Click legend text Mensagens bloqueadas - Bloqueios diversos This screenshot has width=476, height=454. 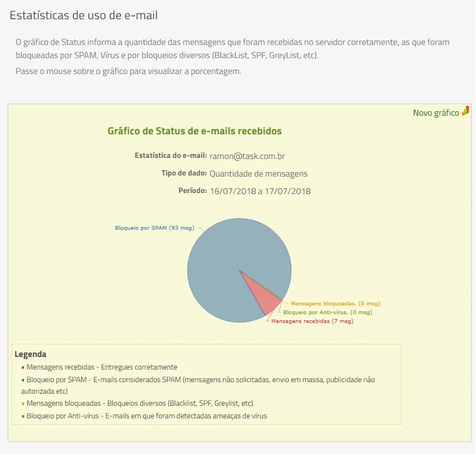pos(141,403)
